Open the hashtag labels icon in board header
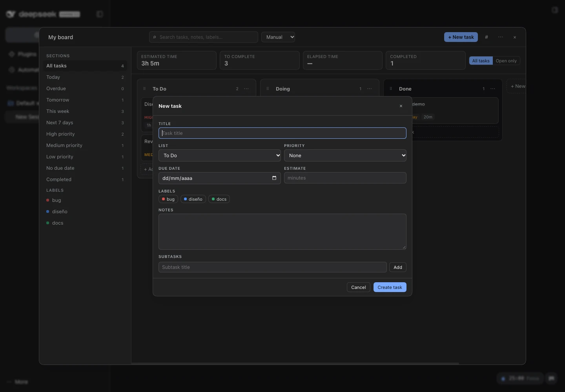Screen dimensions: 565x392 487,37
